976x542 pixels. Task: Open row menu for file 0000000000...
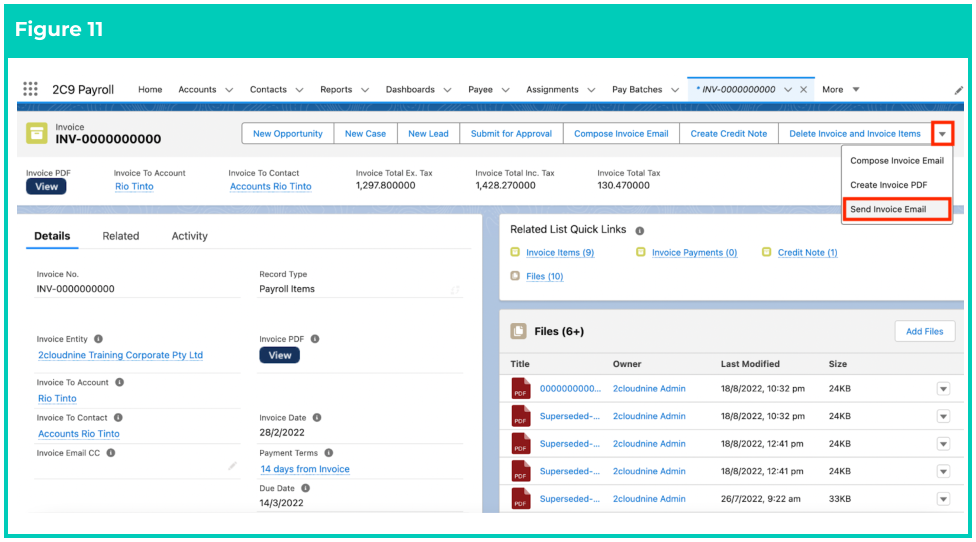click(x=944, y=389)
